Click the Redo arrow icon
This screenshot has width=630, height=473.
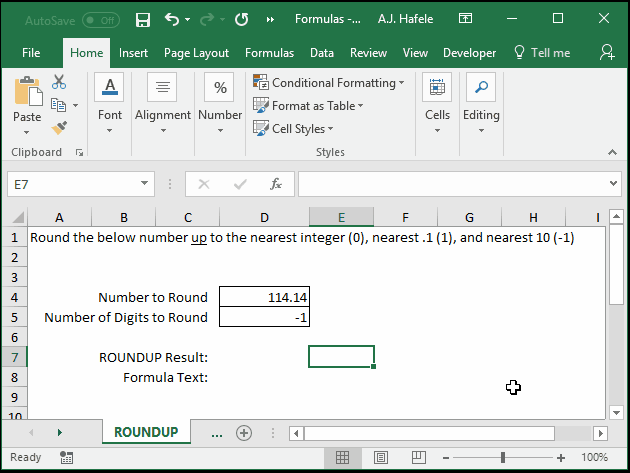(207, 19)
